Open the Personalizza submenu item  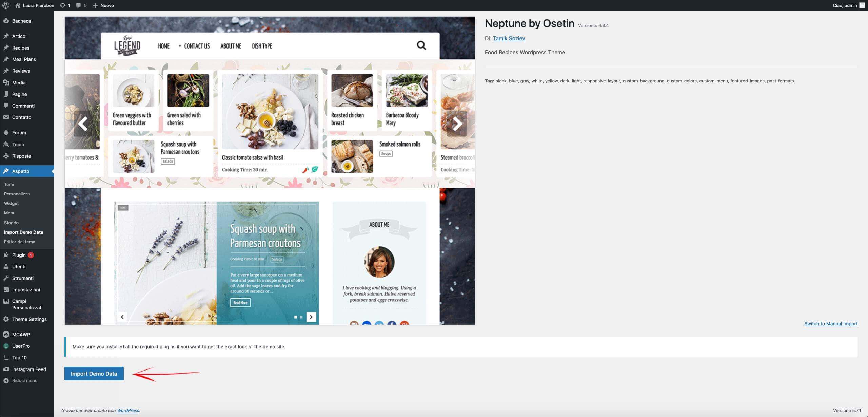coord(17,194)
